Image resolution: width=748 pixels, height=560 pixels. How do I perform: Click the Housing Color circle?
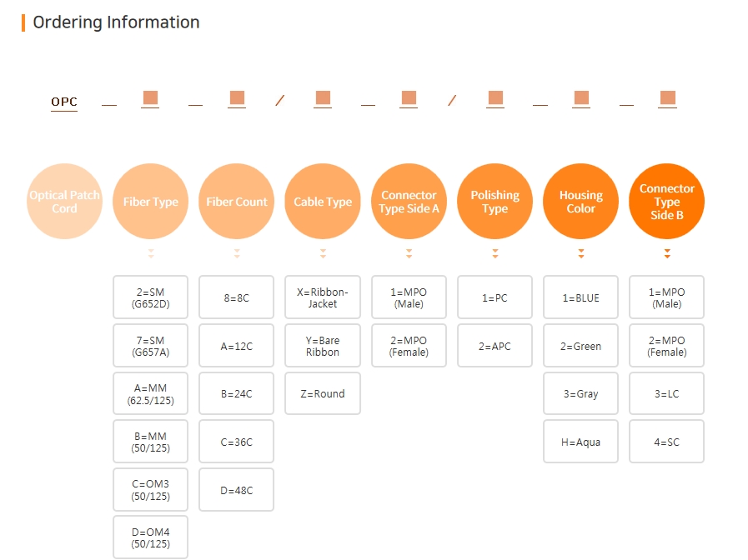580,202
